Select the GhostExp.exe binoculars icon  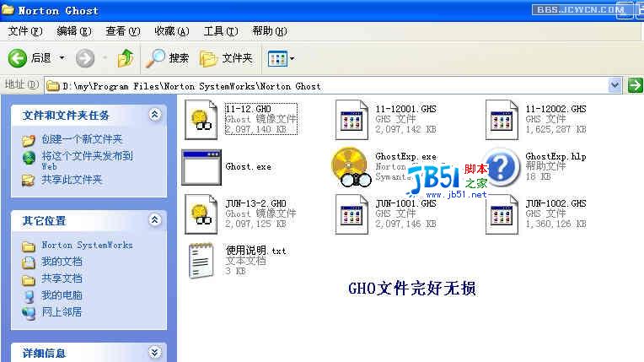pyautogui.click(x=351, y=167)
